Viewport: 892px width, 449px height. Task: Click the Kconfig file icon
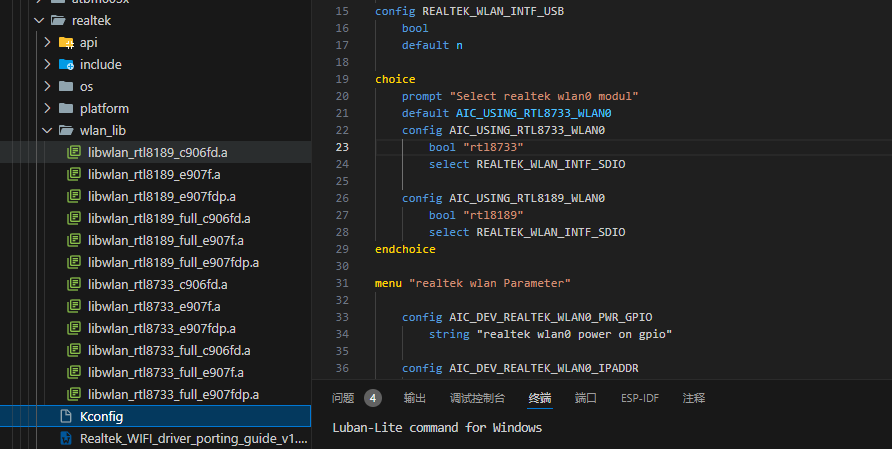tap(66, 417)
